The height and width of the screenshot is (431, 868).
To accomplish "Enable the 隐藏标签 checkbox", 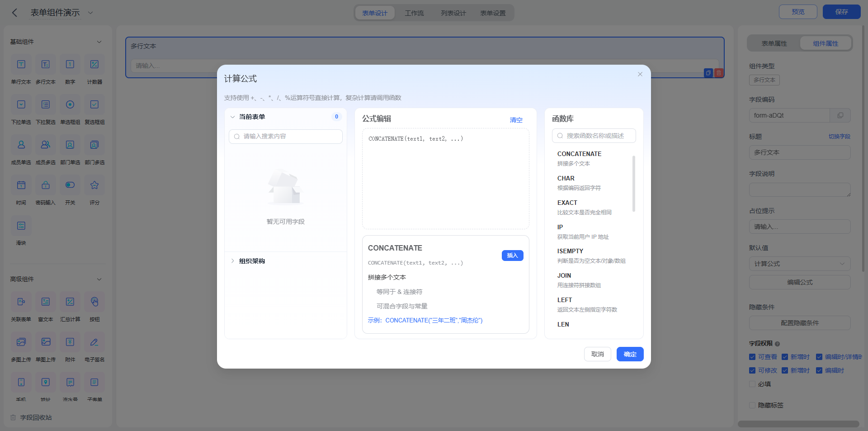I will pyautogui.click(x=752, y=405).
